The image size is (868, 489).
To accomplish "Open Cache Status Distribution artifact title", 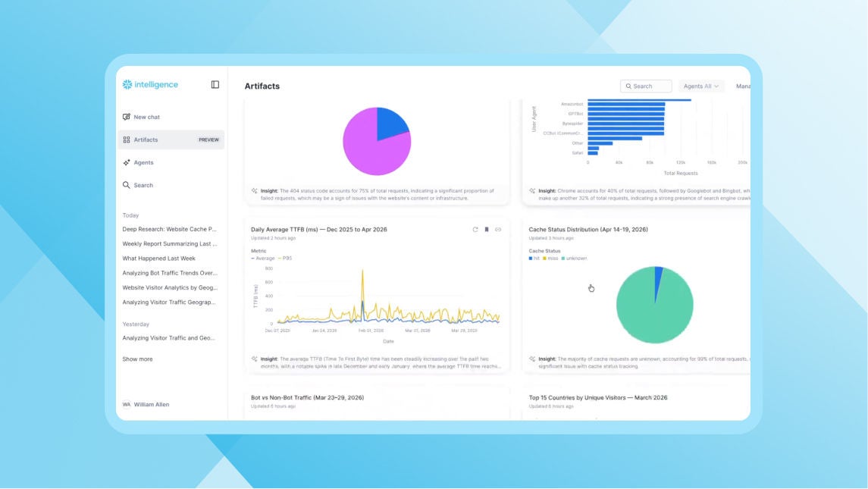I will (x=588, y=229).
